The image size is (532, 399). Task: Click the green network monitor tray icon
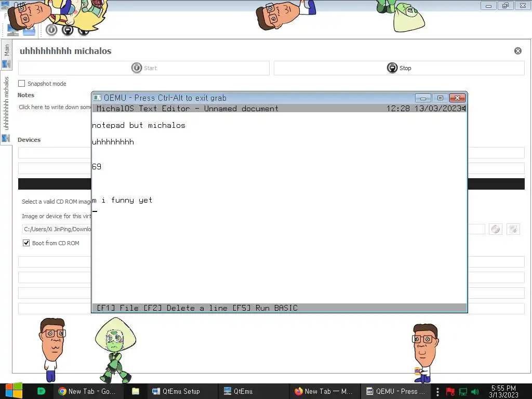(x=463, y=392)
